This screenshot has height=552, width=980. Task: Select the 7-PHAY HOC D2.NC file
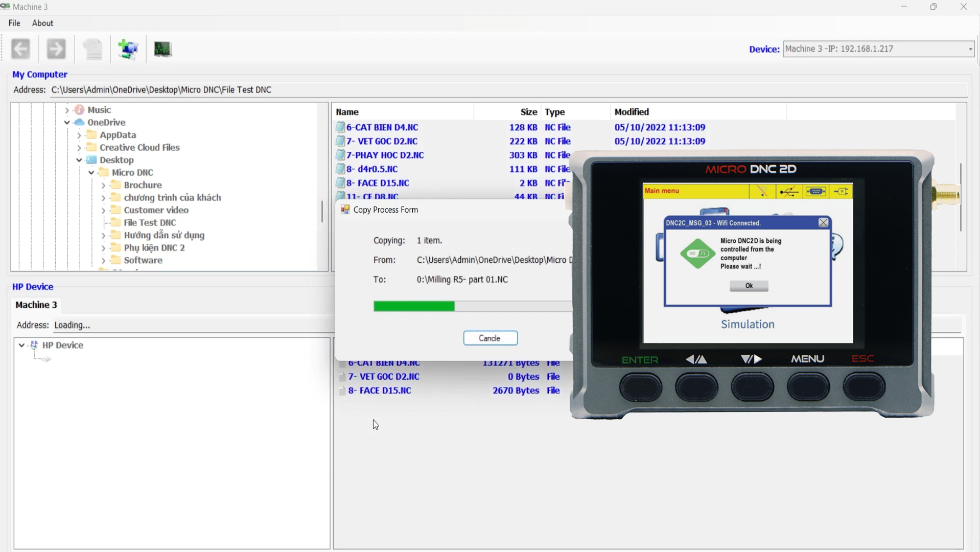click(x=385, y=155)
